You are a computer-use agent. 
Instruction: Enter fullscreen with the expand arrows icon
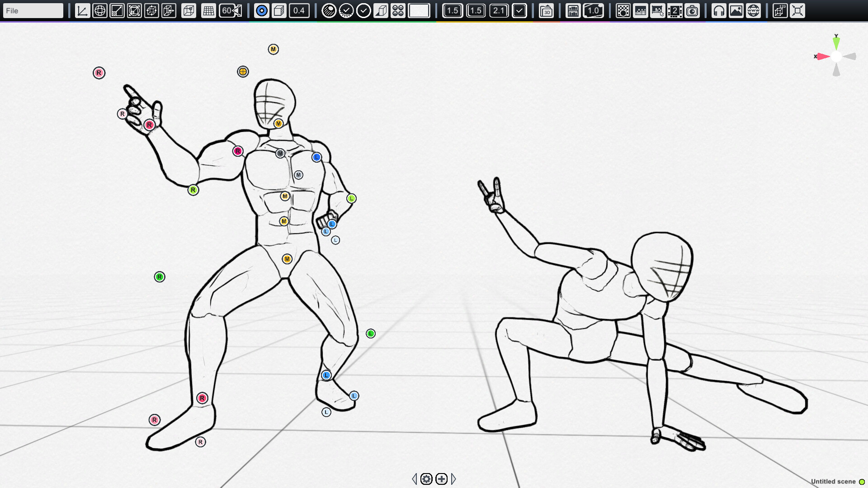(798, 10)
